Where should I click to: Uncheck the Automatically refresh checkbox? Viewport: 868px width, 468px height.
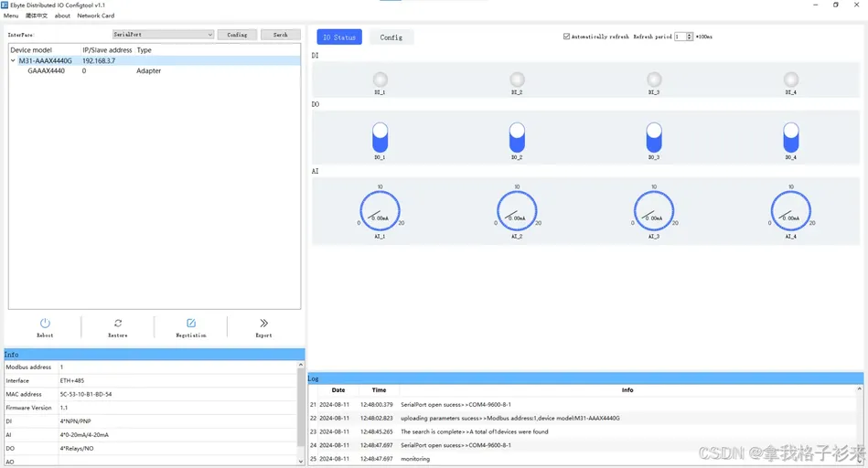point(566,37)
